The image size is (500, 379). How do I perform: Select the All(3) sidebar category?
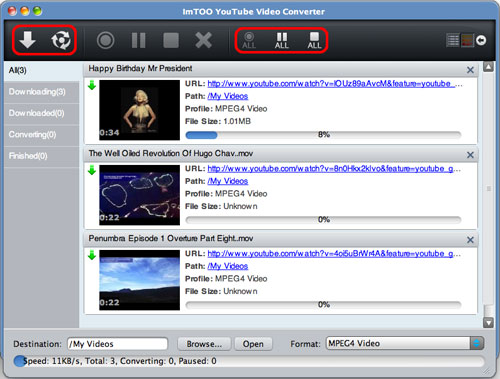(x=41, y=71)
